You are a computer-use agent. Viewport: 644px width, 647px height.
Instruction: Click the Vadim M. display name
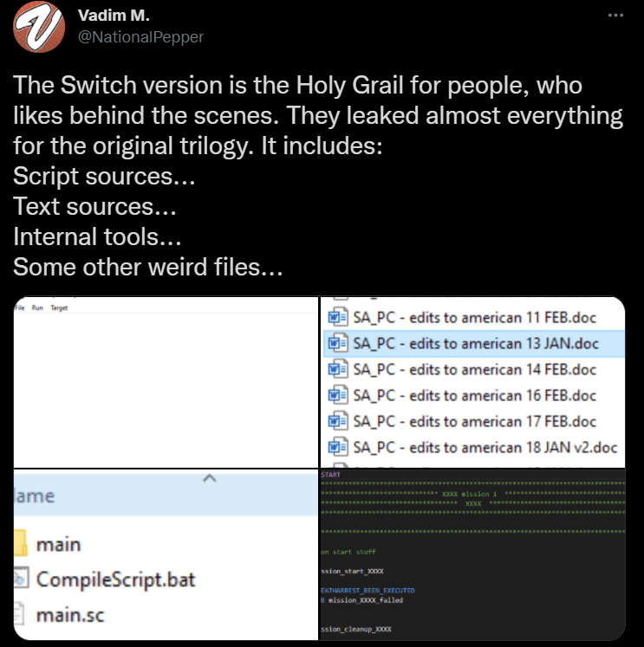point(114,16)
